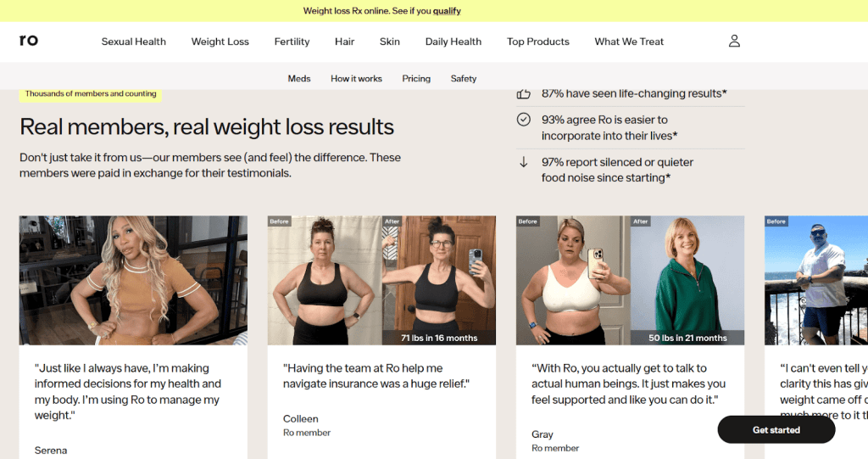Click the thumbs-up icon beside 87% results
This screenshot has height=459, width=868.
(523, 93)
